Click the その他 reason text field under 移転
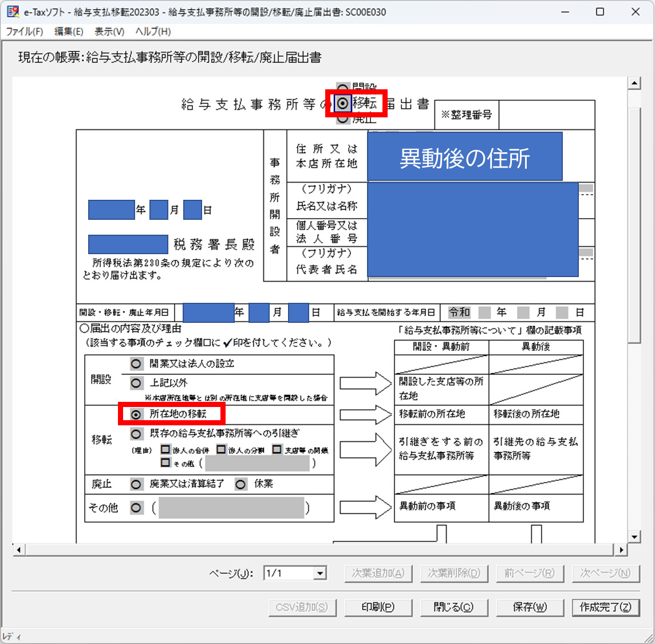The image size is (655, 644). point(257,464)
